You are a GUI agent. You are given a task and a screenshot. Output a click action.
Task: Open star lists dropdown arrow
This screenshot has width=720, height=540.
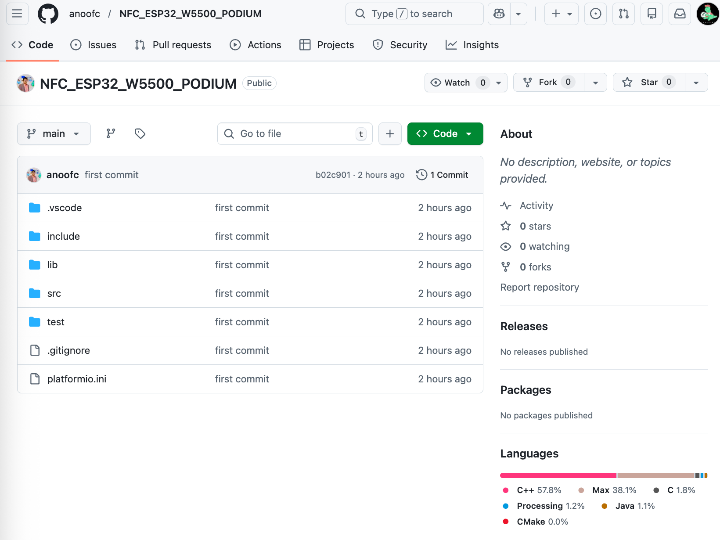[696, 83]
